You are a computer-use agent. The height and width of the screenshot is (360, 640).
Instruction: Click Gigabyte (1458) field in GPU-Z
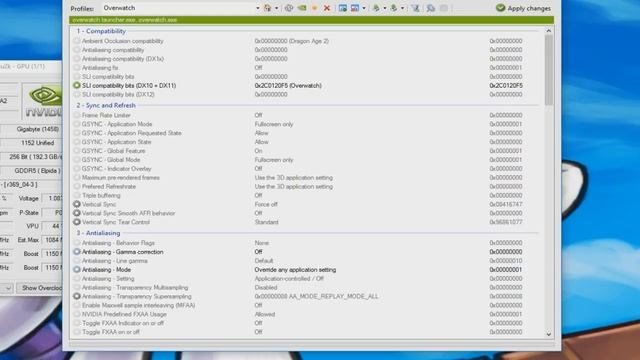[x=32, y=129]
